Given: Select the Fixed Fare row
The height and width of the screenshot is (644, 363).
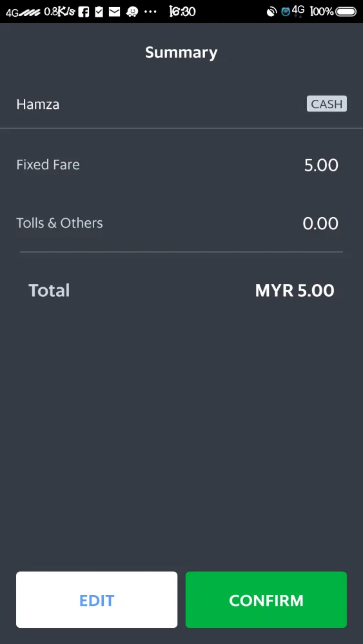Looking at the screenshot, I should [x=181, y=165].
